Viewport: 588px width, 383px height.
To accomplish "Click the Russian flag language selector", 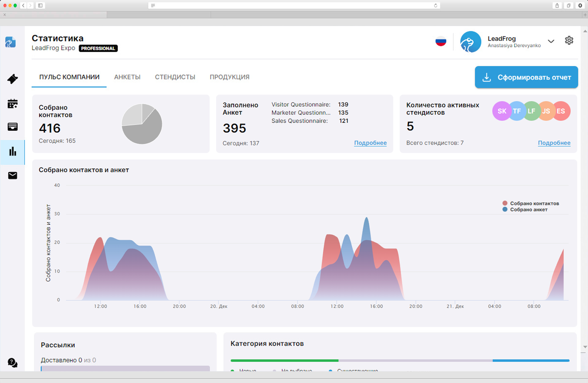I will coord(441,41).
